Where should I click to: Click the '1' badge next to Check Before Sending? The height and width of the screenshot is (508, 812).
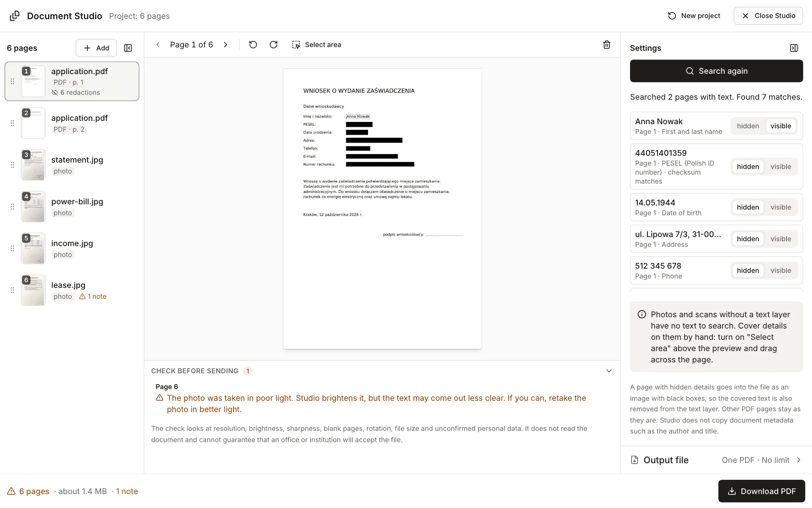tap(248, 371)
